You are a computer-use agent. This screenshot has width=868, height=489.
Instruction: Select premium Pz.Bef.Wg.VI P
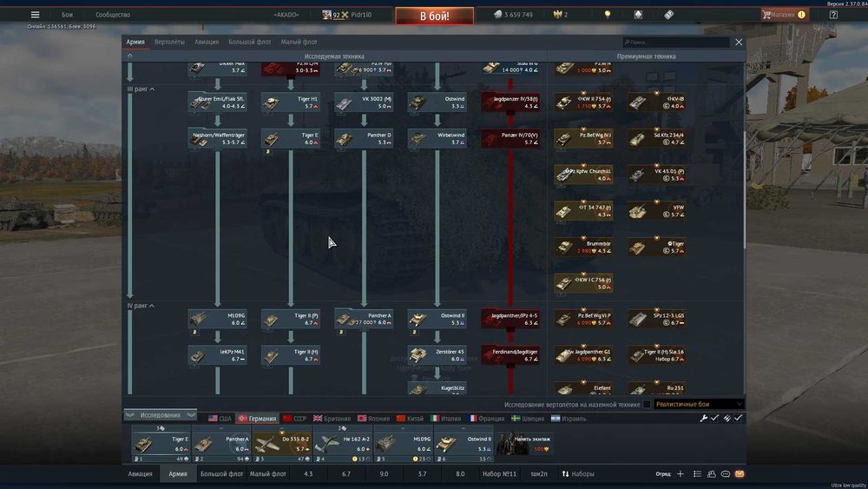pos(583,319)
